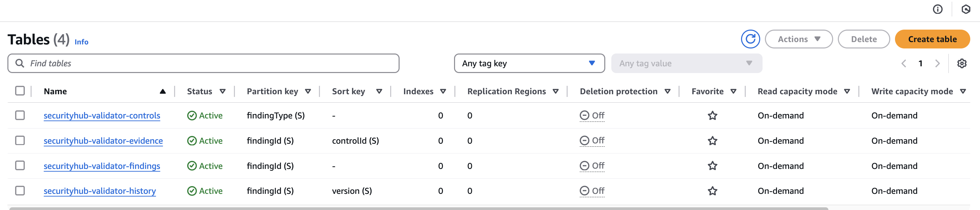Screen dimensions: 980x210
Task: Click the info circle icon at top right
Action: click(x=937, y=9)
